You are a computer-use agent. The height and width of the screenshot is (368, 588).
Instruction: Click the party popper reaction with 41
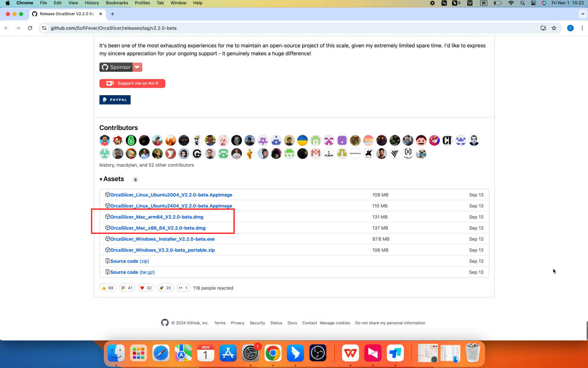pos(127,288)
